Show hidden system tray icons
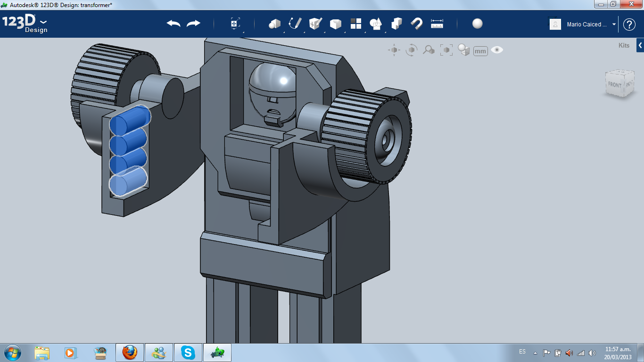 click(x=535, y=353)
